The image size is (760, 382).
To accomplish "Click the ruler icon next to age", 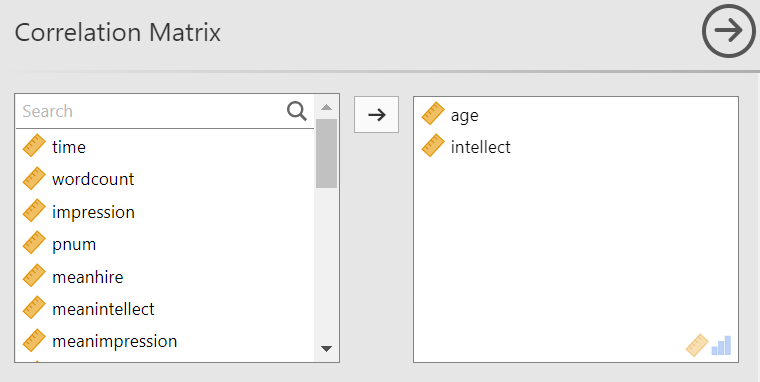I will [x=433, y=114].
